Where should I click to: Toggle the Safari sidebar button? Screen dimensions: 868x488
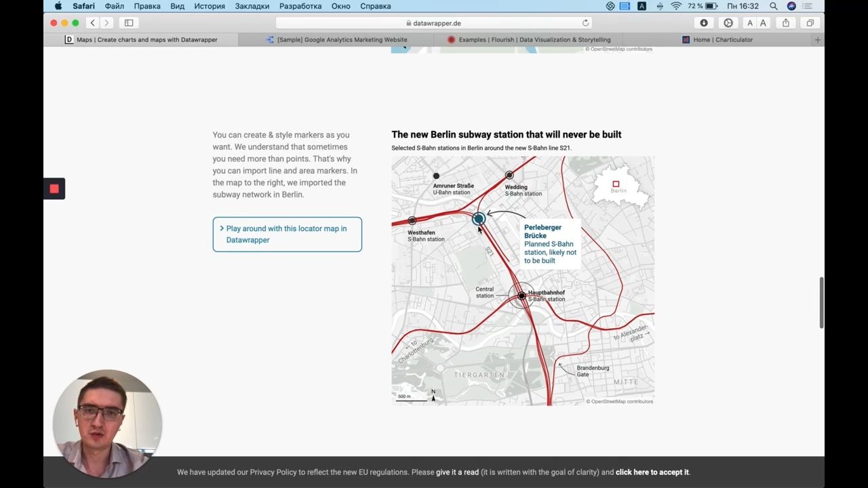click(129, 23)
